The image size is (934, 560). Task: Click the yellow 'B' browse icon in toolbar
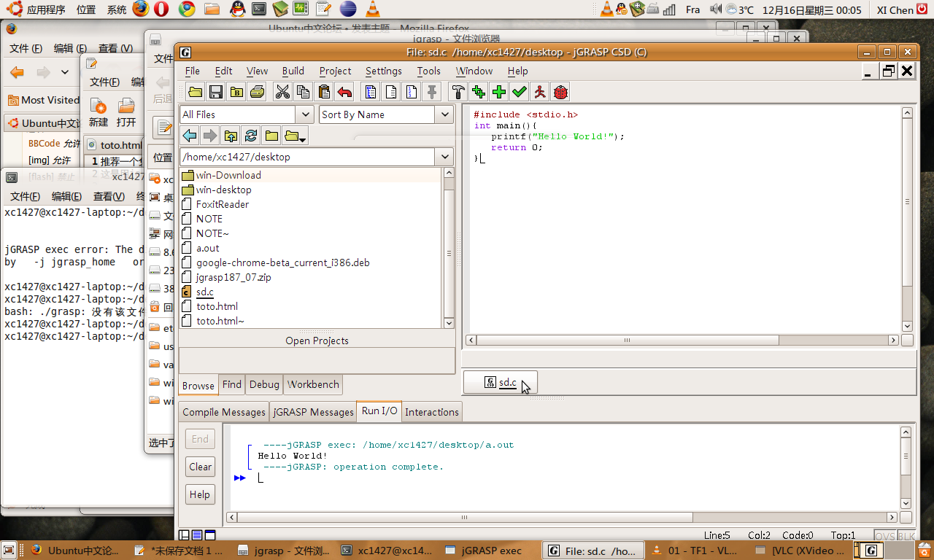tap(236, 92)
